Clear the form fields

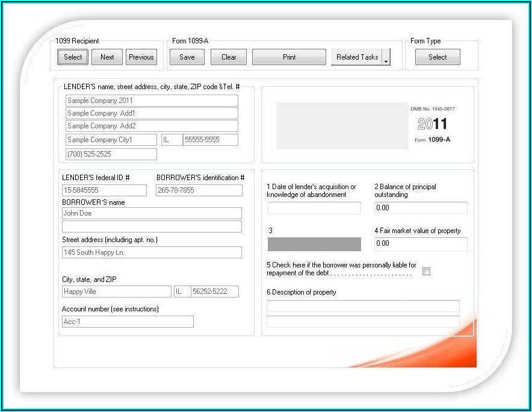pos(229,57)
